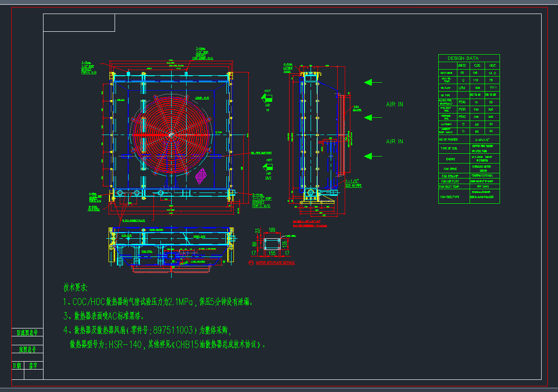This screenshot has height=392, width=558.
Task: Select the 签字 cell in title block
Action: (x=33, y=365)
